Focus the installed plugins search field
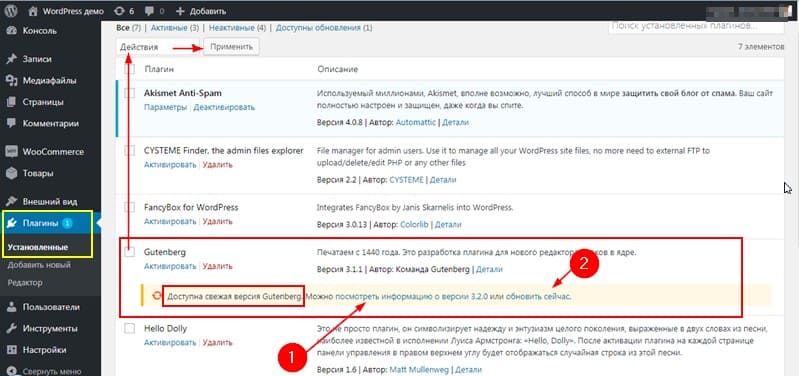Screen dimensions: 799x376 (696, 26)
